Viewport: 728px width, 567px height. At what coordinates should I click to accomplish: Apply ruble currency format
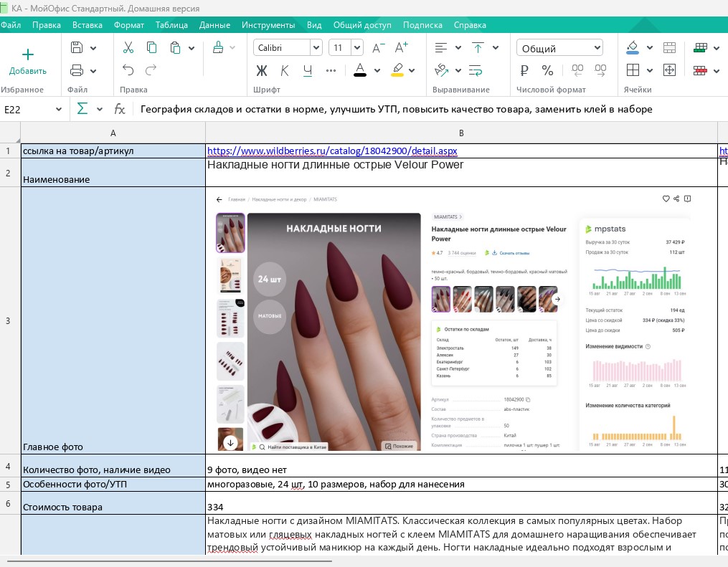tap(524, 70)
